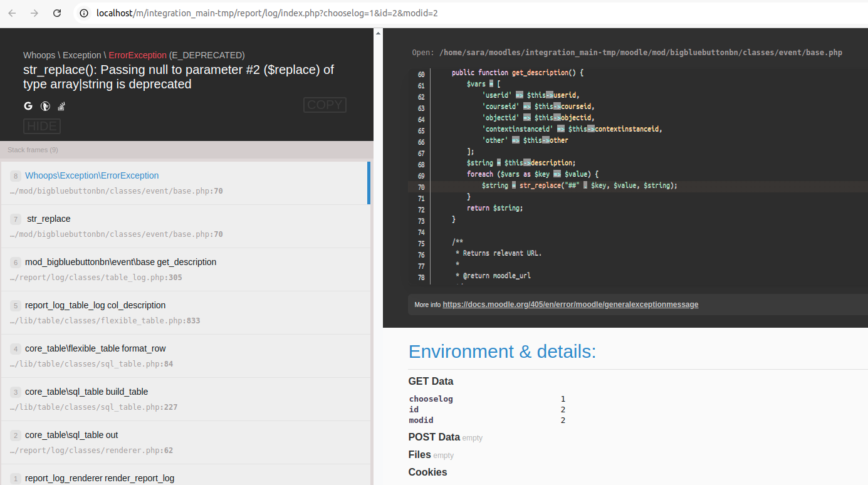Select frame 7 str_replace
Image resolution: width=868 pixels, height=485 pixels.
pos(186,226)
